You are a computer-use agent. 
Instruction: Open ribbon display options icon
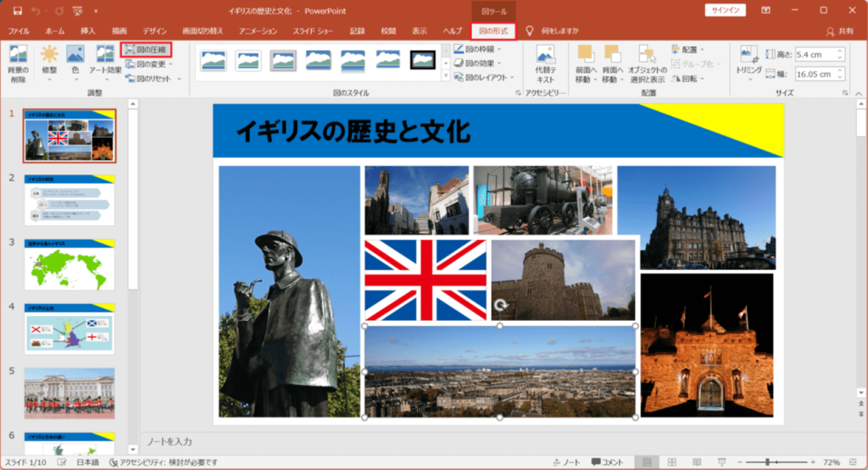(766, 10)
